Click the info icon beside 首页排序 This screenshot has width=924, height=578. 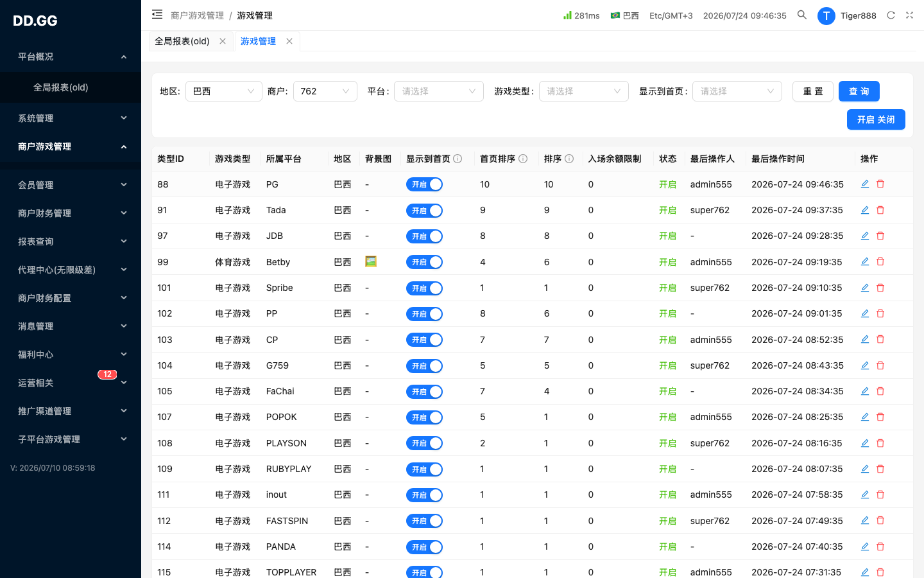click(523, 159)
